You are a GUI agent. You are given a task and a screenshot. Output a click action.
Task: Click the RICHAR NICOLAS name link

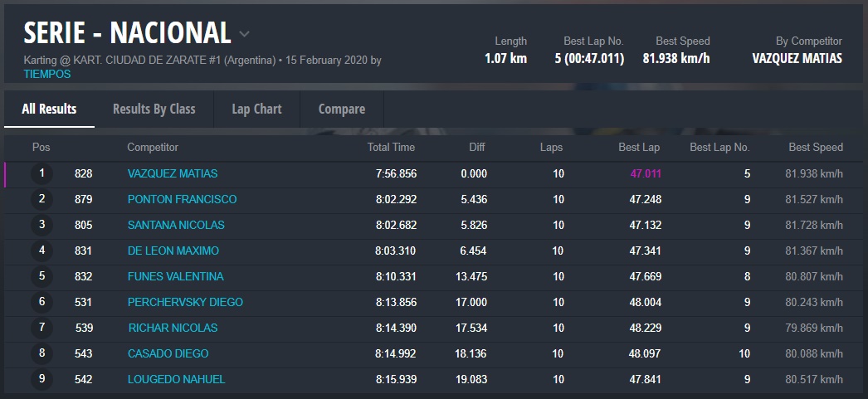click(173, 328)
